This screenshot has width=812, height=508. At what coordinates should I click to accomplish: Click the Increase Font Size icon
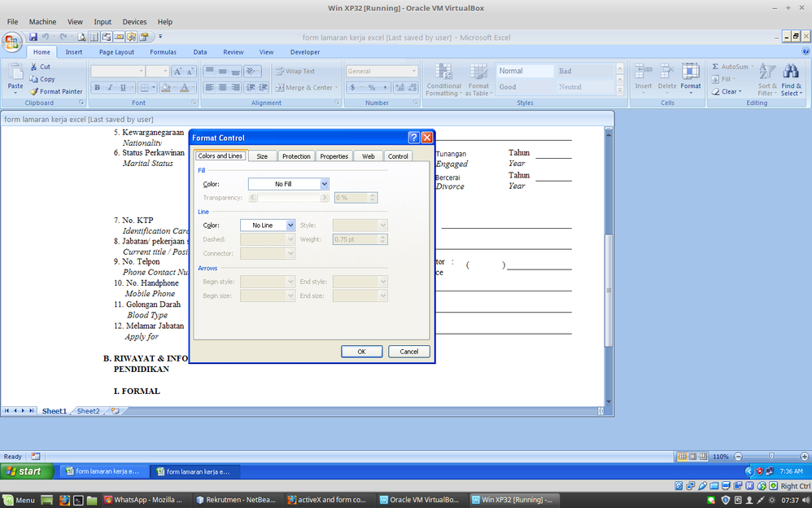pos(177,72)
